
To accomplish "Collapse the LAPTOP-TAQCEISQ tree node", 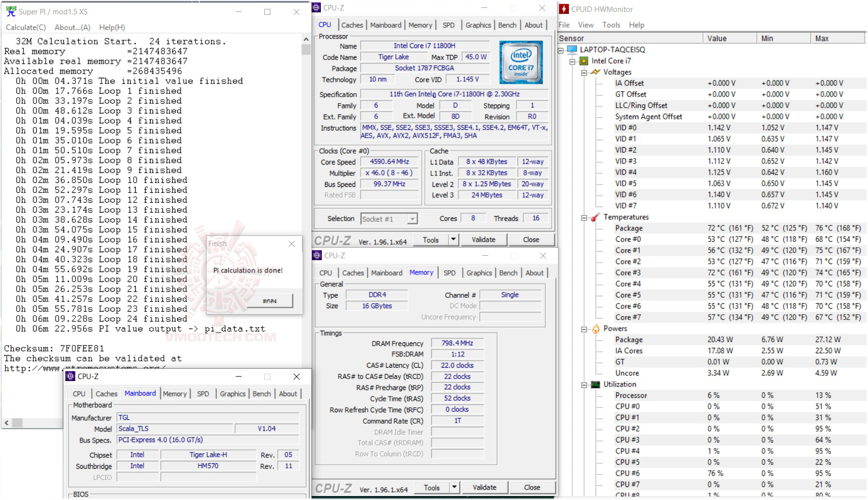I will pos(561,50).
